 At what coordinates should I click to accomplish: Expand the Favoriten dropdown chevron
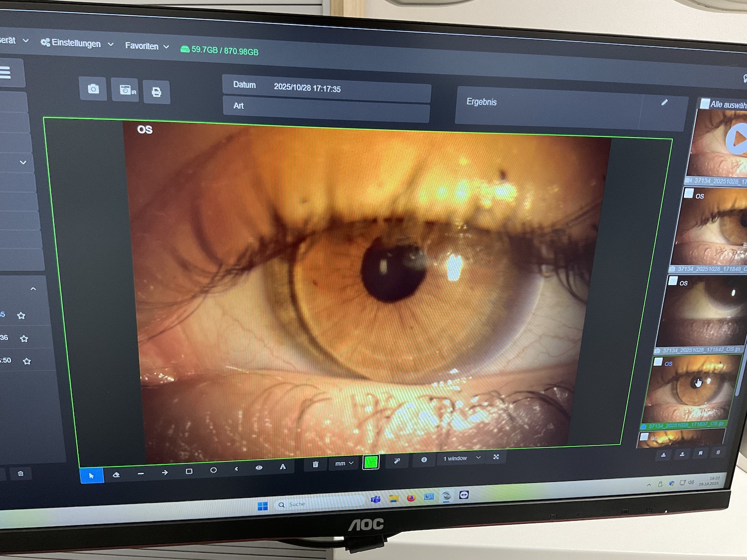click(166, 46)
